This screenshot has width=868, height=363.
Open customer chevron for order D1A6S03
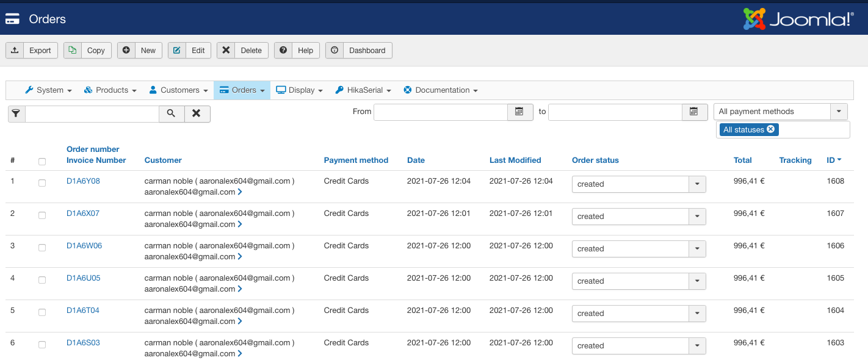coord(240,353)
